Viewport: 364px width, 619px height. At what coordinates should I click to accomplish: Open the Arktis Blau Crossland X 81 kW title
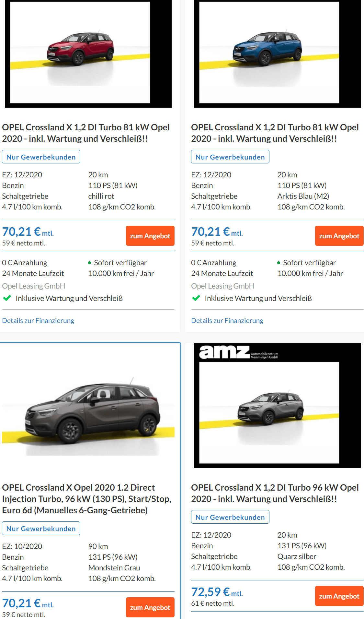[275, 133]
